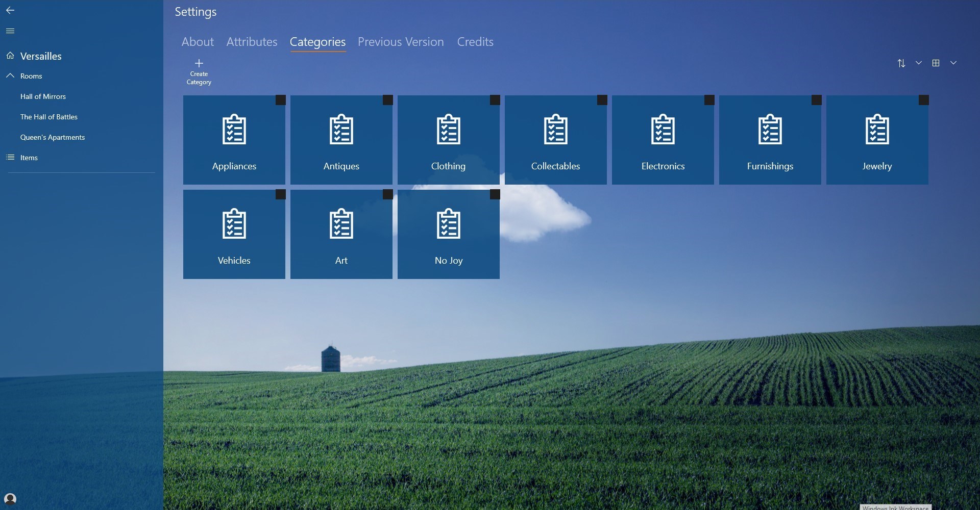This screenshot has width=980, height=510.
Task: Click the Art clipboard icon
Action: point(341,223)
